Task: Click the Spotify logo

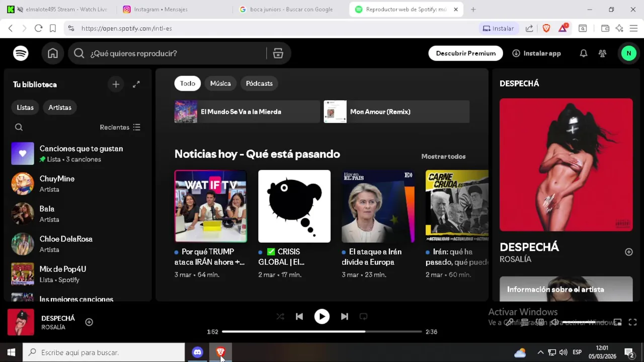Action: tap(21, 53)
